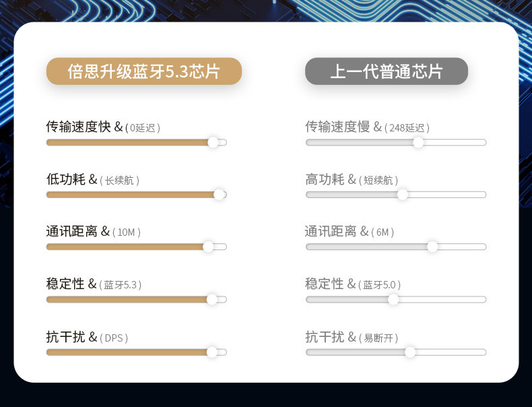Click the 高功耗 短续航 label
The image size is (532, 407).
352,179
